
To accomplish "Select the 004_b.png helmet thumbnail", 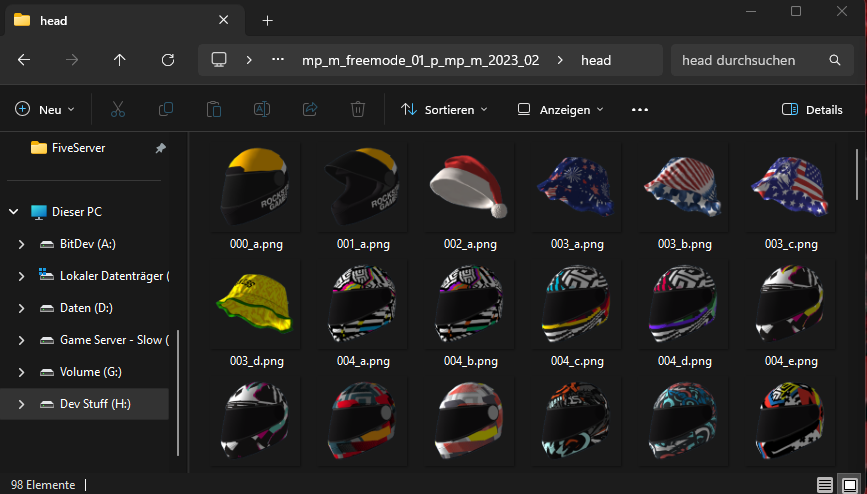I will tap(470, 304).
